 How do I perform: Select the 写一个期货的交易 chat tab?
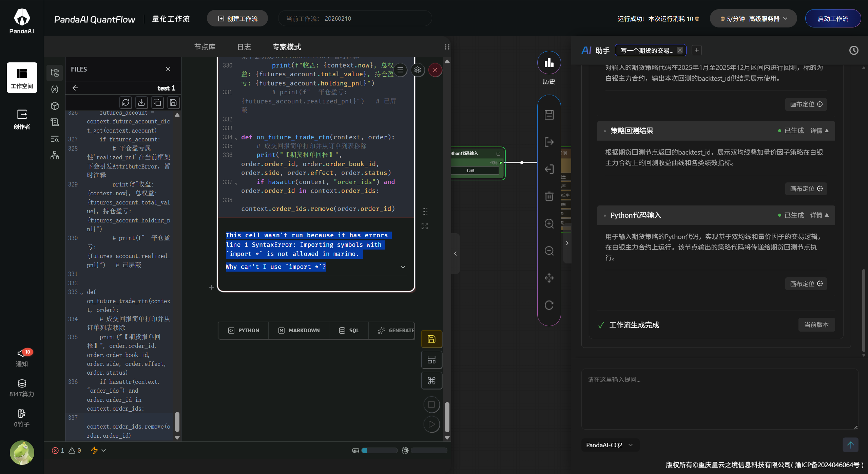click(x=647, y=51)
